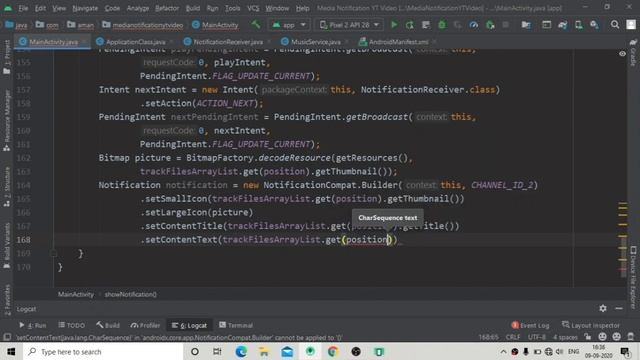Switch to MainActivity.java editor tab
The image size is (640, 360).
click(x=53, y=42)
